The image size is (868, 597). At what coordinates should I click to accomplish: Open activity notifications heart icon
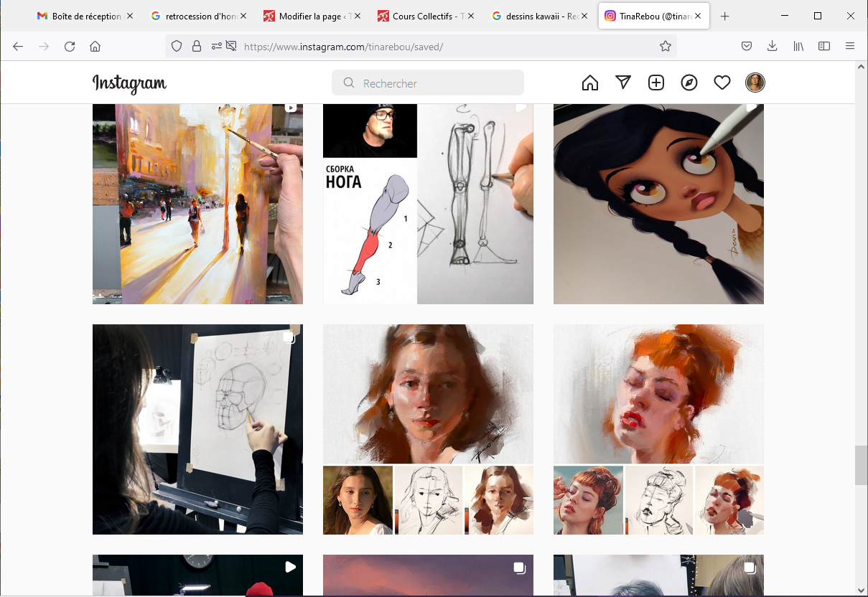[722, 83]
